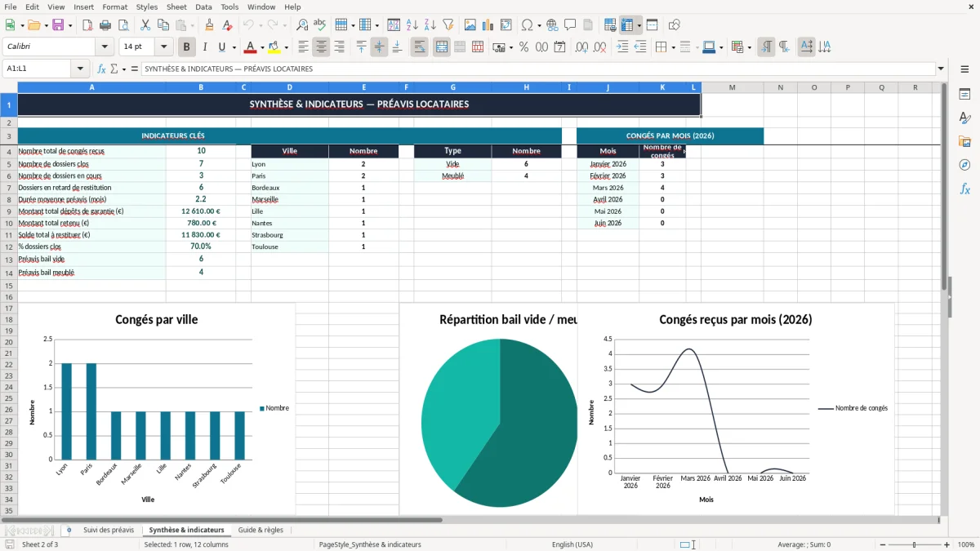Toggle Wrap Text
Screen dimensions: 980x551
click(420, 47)
